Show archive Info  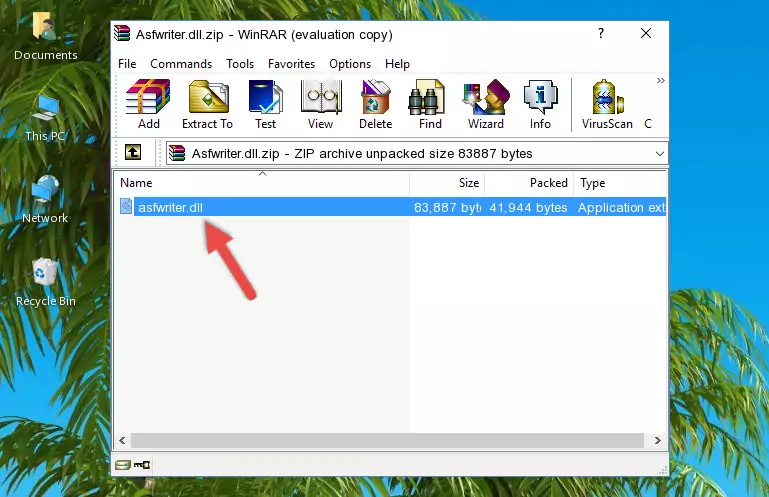(540, 104)
